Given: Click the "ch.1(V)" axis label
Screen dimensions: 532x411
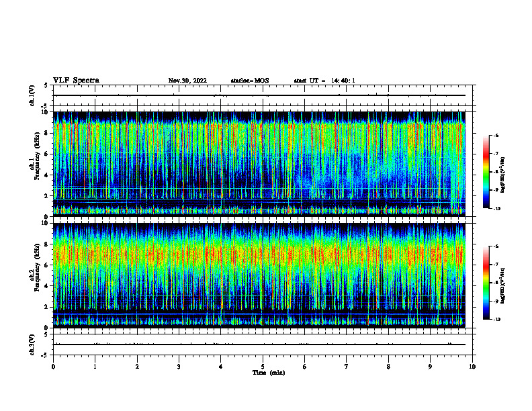Looking at the screenshot, I should pyautogui.click(x=32, y=95).
